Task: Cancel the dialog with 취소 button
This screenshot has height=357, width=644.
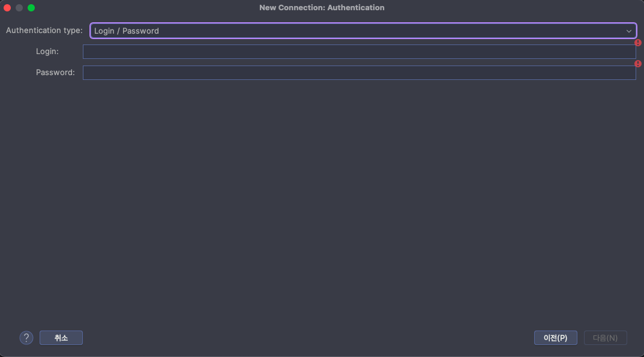Action: coord(61,338)
